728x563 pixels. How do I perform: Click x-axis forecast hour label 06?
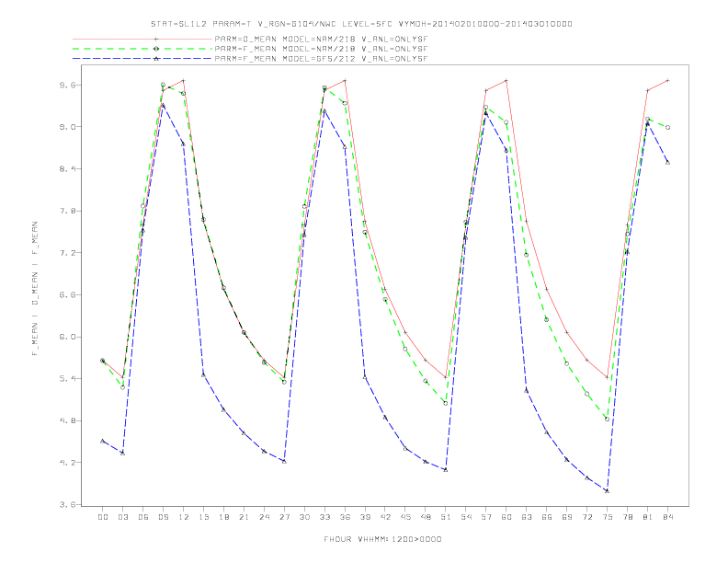point(143,517)
